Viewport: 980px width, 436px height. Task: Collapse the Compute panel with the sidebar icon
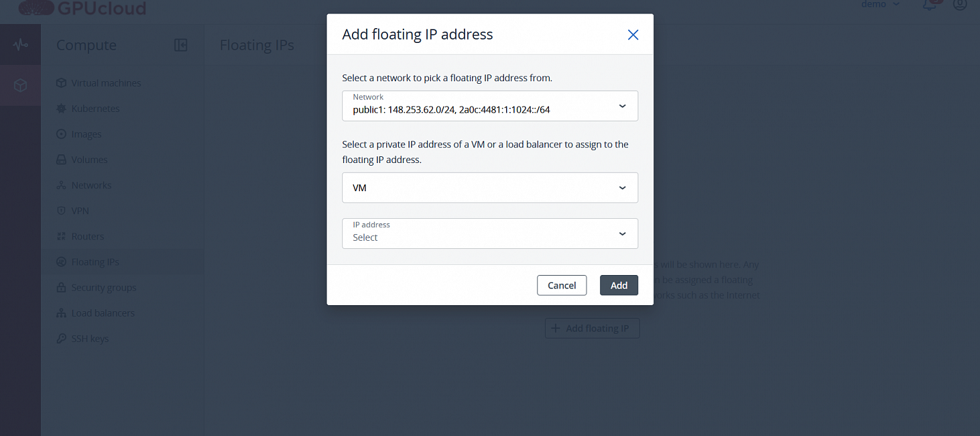point(180,45)
